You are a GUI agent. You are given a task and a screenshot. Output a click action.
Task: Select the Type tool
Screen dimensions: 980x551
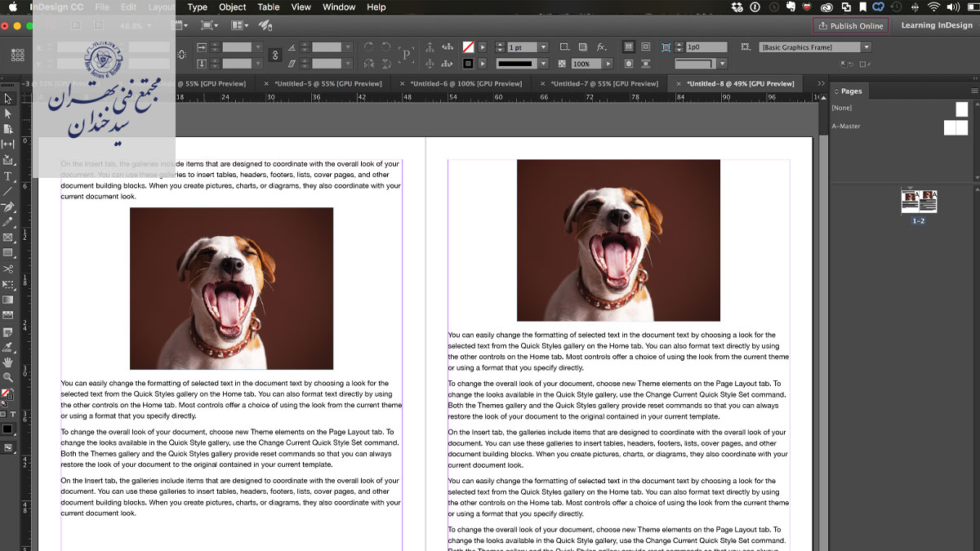(x=8, y=176)
